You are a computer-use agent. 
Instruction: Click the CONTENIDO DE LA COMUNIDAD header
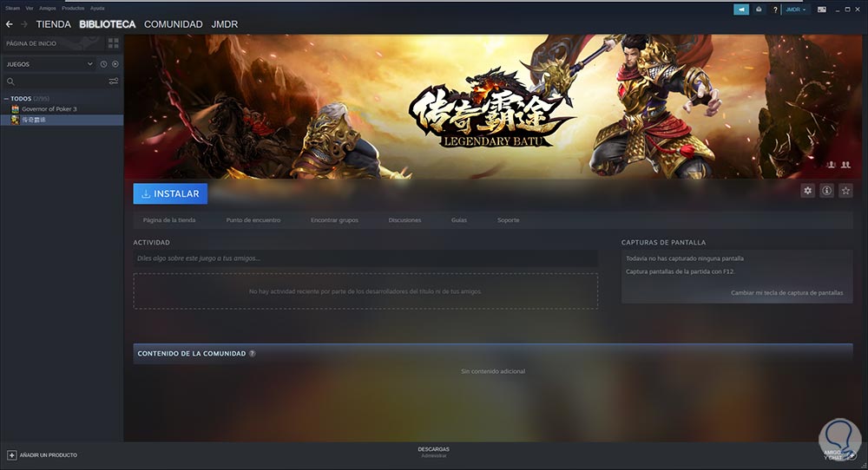click(x=192, y=353)
